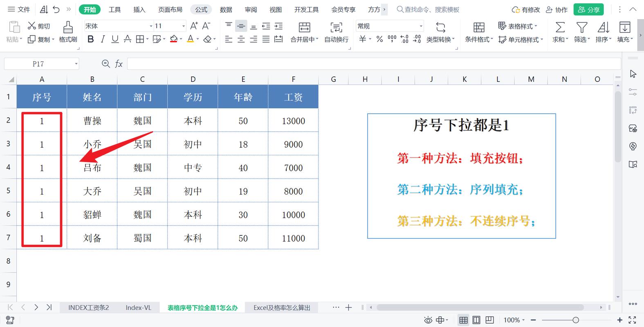The height and width of the screenshot is (327, 644).
Task: Click the Share (分享) button
Action: (x=588, y=9)
